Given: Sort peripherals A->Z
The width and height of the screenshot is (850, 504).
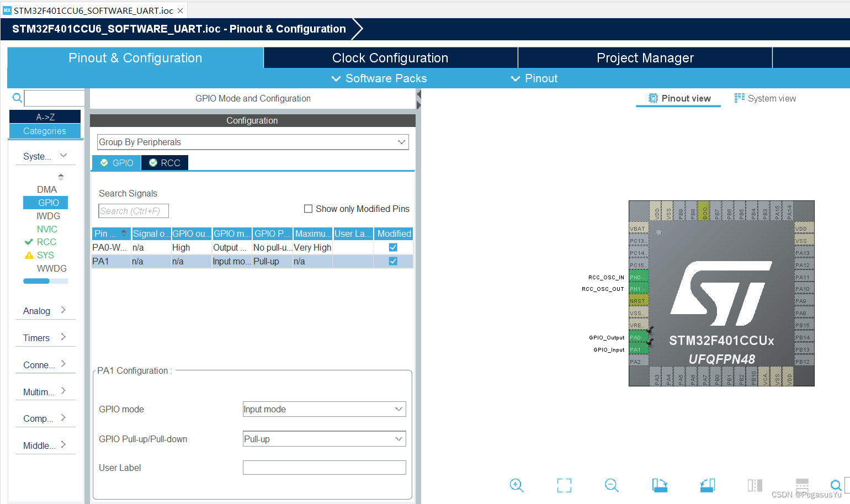Looking at the screenshot, I should (x=45, y=116).
